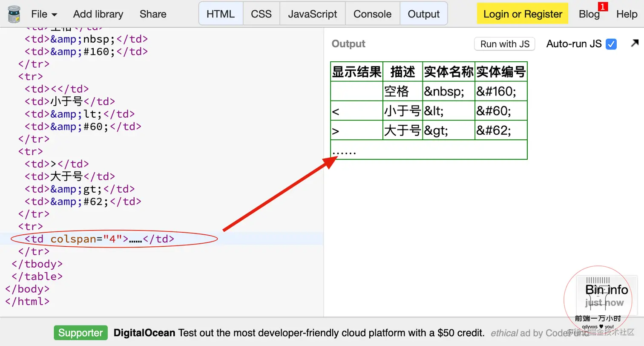Open the Blog link
The width and height of the screenshot is (644, 346).
(x=589, y=14)
